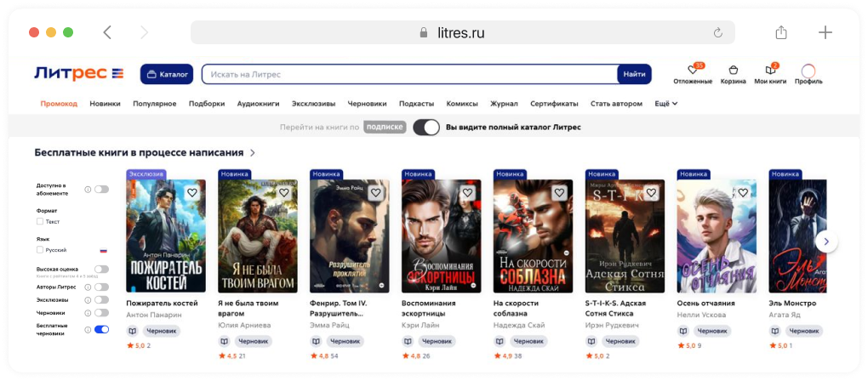The width and height of the screenshot is (868, 381).
Task: Check the Текст format checkbox
Action: pyautogui.click(x=40, y=221)
